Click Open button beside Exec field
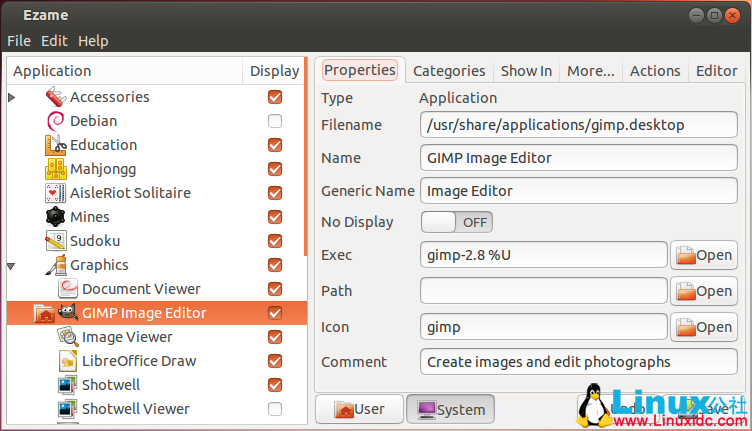This screenshot has height=431, width=752. click(703, 255)
